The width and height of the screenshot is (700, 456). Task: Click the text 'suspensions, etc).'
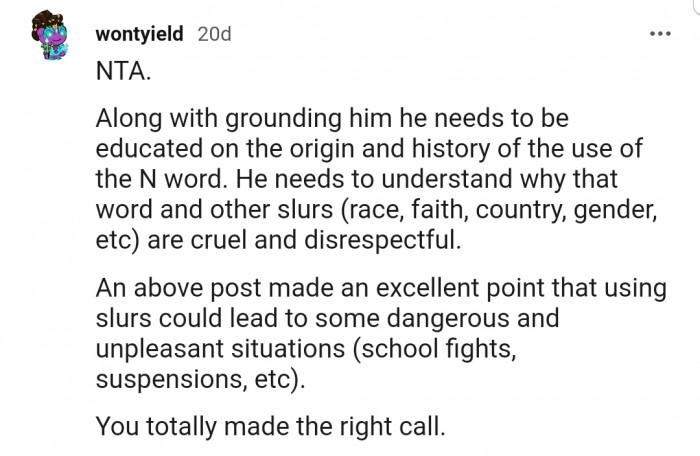(x=200, y=379)
